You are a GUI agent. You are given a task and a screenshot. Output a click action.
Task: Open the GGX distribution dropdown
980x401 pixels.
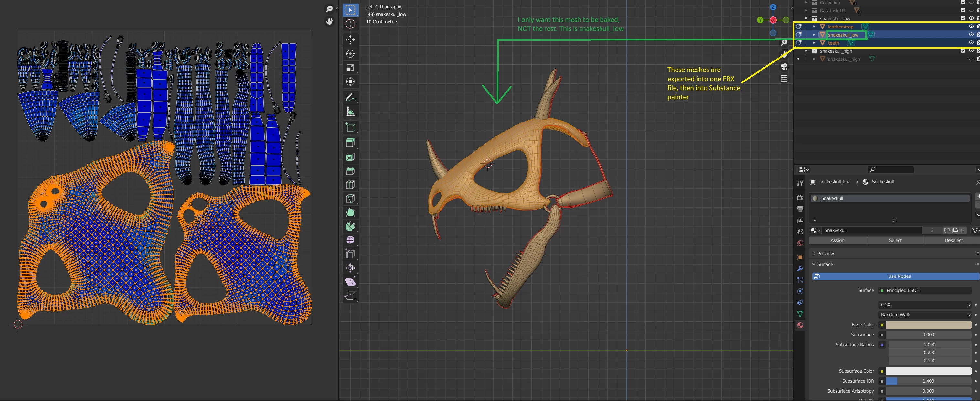(x=925, y=304)
